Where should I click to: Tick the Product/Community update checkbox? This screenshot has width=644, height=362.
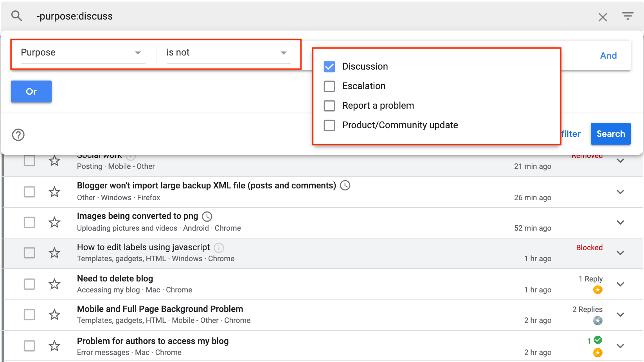click(x=329, y=125)
